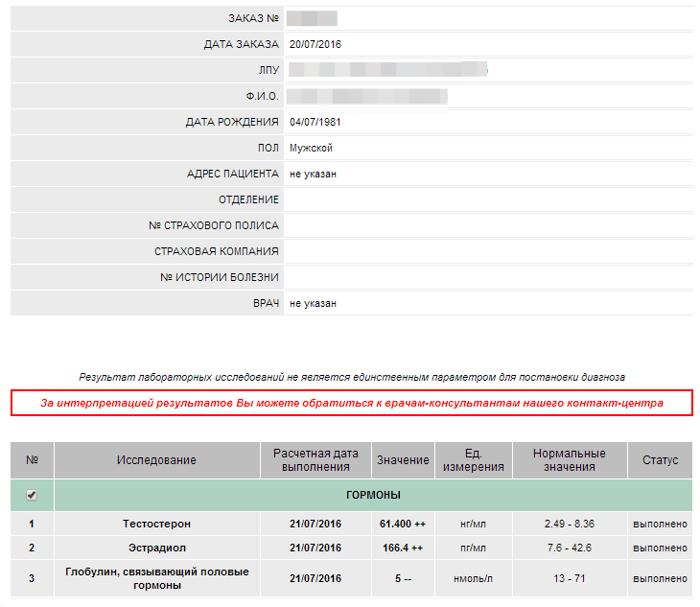The image size is (700, 607).
Task: Click the Исследование column header
Action: click(x=156, y=460)
